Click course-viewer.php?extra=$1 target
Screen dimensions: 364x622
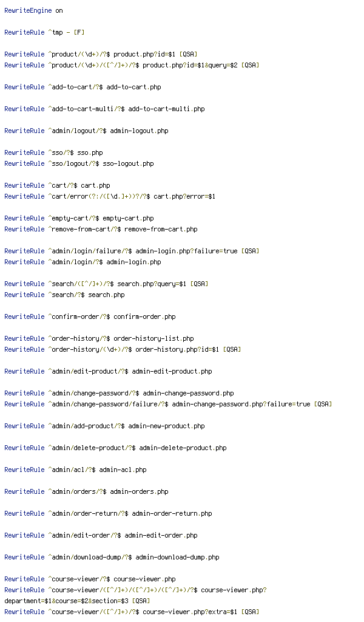tap(190, 612)
